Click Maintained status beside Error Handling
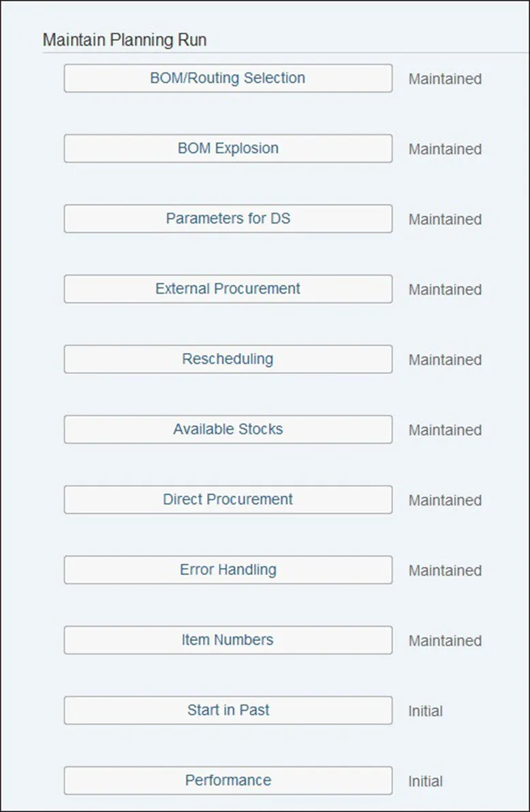This screenshot has width=530, height=812. pos(445,570)
